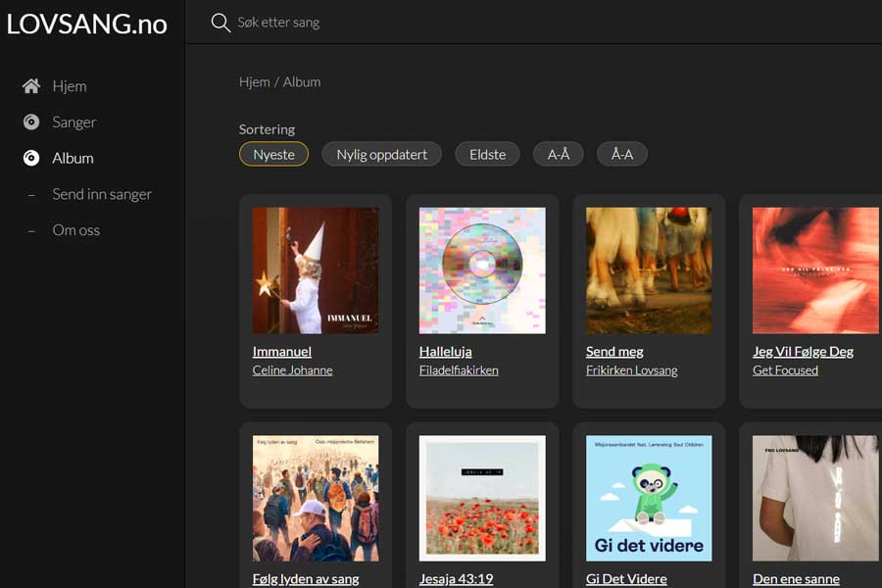Open artist link Celine Johanne
Screen dimensions: 882x588
[292, 370]
